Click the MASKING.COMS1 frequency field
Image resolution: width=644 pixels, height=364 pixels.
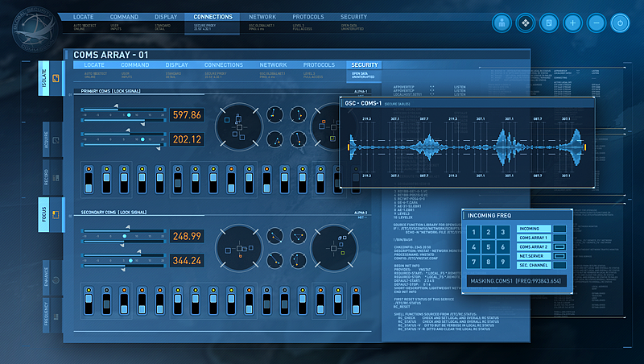coord(518,280)
